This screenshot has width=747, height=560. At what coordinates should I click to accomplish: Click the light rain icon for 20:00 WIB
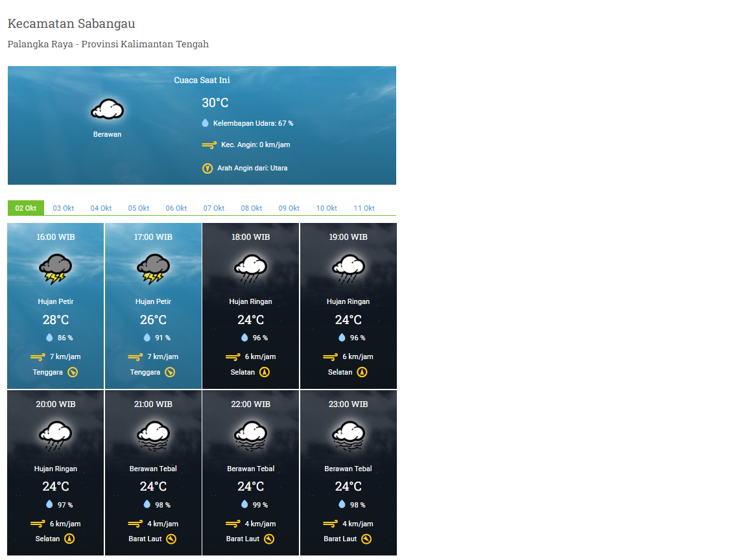pos(55,436)
